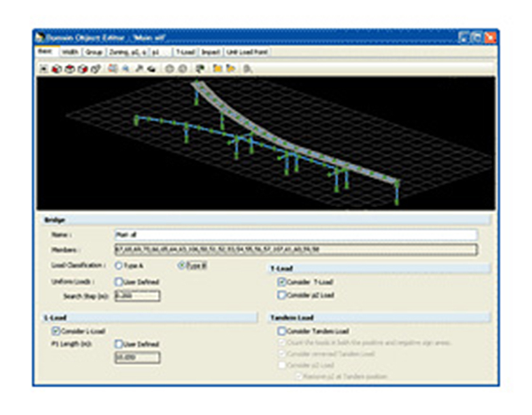Open the T-Load tab
The width and height of the screenshot is (532, 415).
pos(185,52)
